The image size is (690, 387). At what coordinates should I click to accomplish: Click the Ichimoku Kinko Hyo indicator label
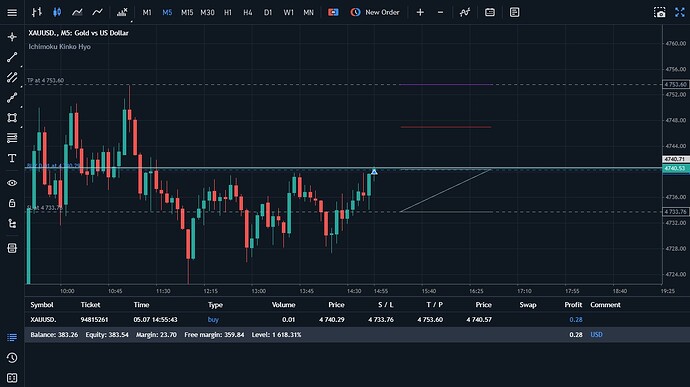[x=59, y=47]
